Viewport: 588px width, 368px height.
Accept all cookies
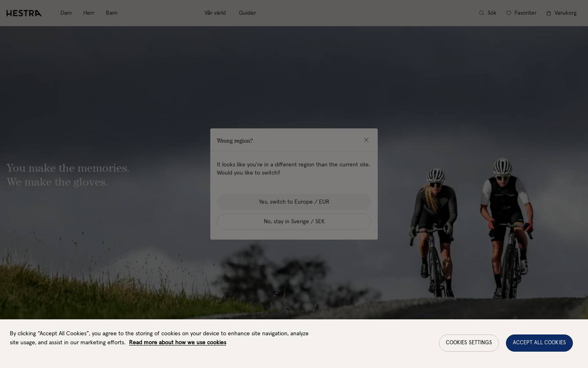(x=539, y=343)
